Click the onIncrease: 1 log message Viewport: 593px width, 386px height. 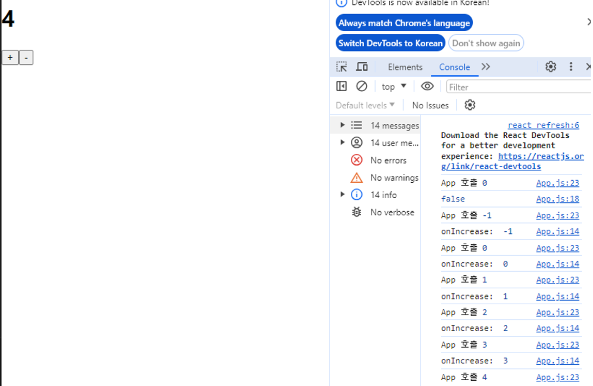point(474,296)
